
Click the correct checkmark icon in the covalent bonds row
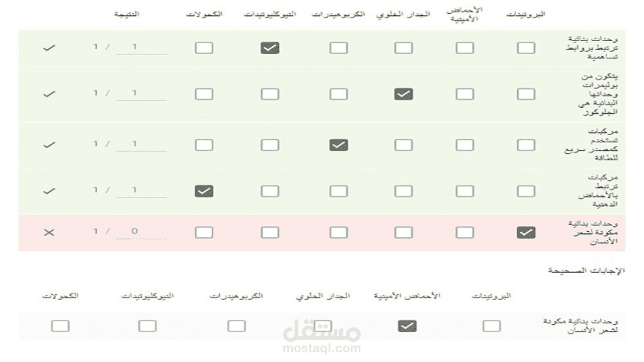49,48
